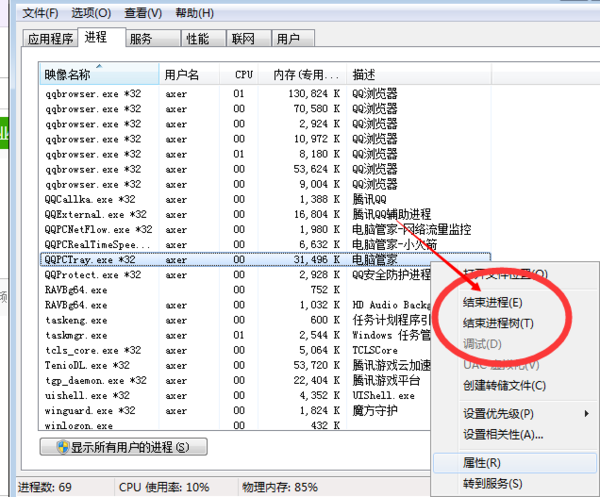Open the 选项(O) menu
This screenshot has width=600, height=497.
pyautogui.click(x=91, y=13)
